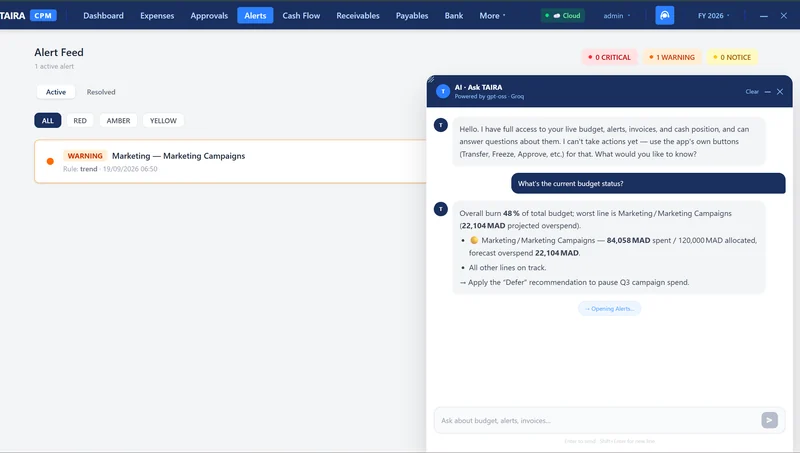Click the "Powered by gpt-oss · Groq" label
This screenshot has height=453, width=800.
(489, 96)
